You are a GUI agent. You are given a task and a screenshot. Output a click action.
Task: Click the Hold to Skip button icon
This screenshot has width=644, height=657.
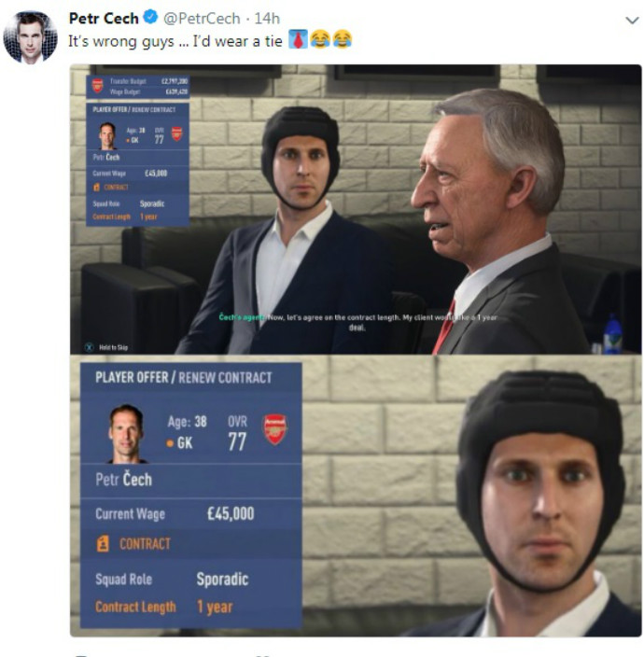click(x=89, y=347)
